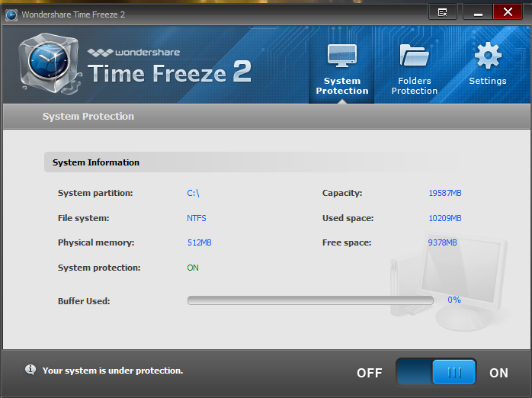The height and width of the screenshot is (398, 532).
Task: Click the info icon in status bar
Action: (30, 370)
